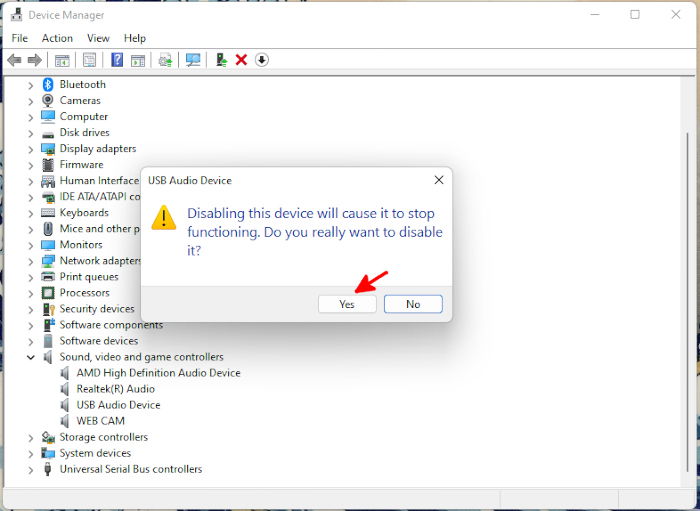Click the Update driver green arrow icon
The height and width of the screenshot is (511, 700).
pyautogui.click(x=221, y=60)
